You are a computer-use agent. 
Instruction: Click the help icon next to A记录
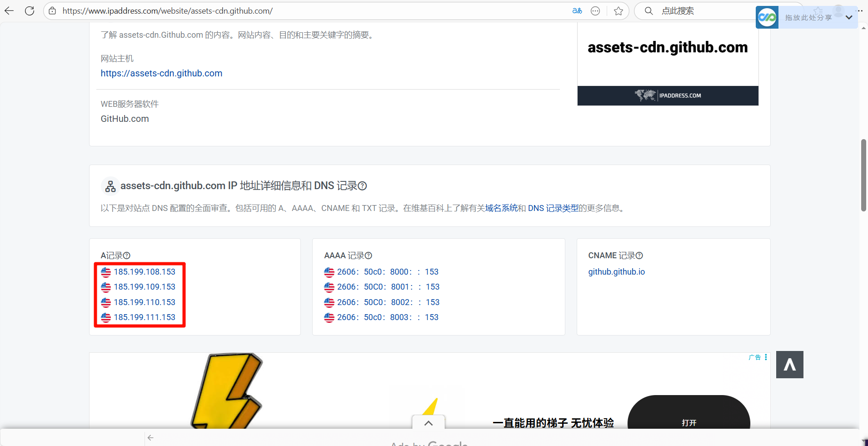pyautogui.click(x=127, y=256)
